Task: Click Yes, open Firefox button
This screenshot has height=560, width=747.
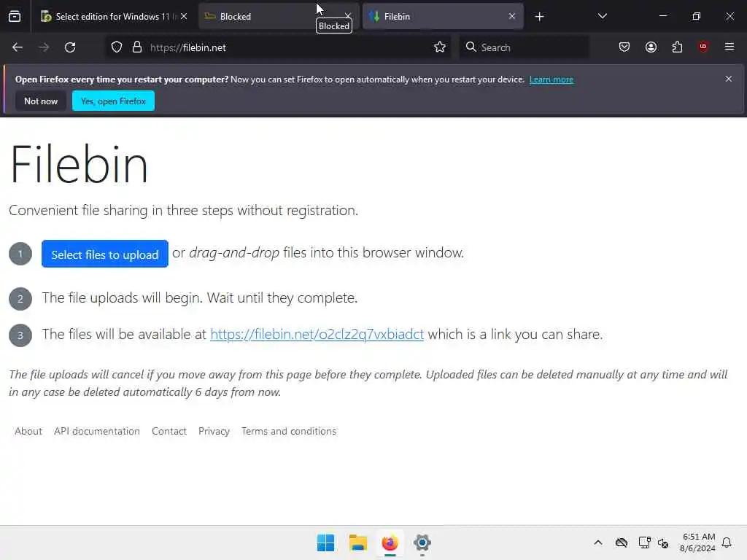Action: coord(113,101)
